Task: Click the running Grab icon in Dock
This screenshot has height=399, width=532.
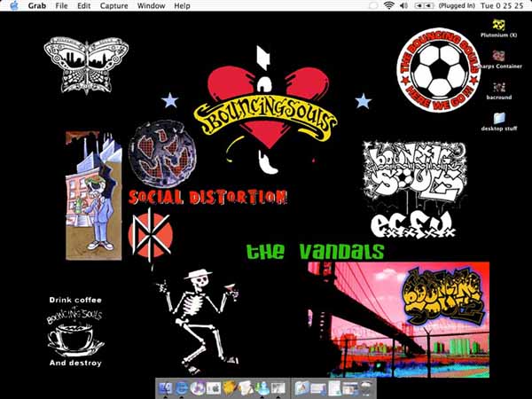Action: point(278,388)
